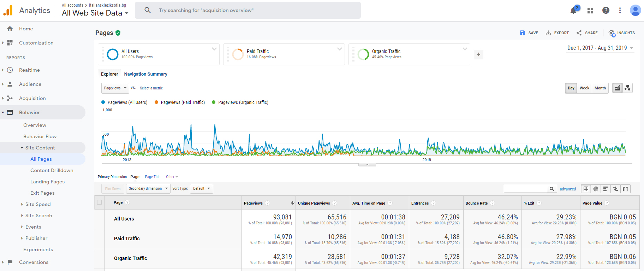Switch to motion chart view icon
The height and width of the screenshot is (271, 644).
pyautogui.click(x=627, y=88)
